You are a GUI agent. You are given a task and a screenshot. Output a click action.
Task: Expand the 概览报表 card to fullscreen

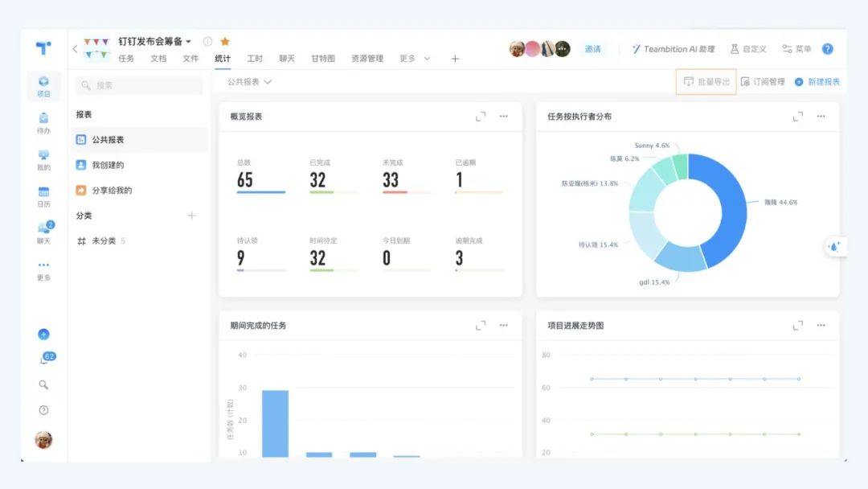[481, 117]
